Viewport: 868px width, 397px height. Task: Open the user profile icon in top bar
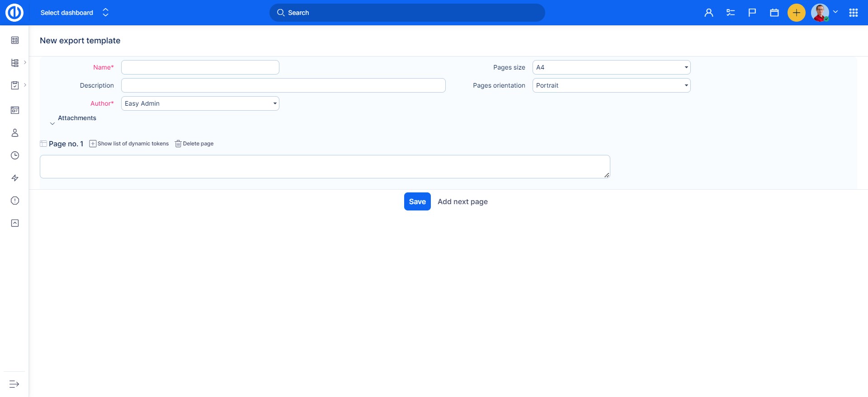pyautogui.click(x=708, y=13)
